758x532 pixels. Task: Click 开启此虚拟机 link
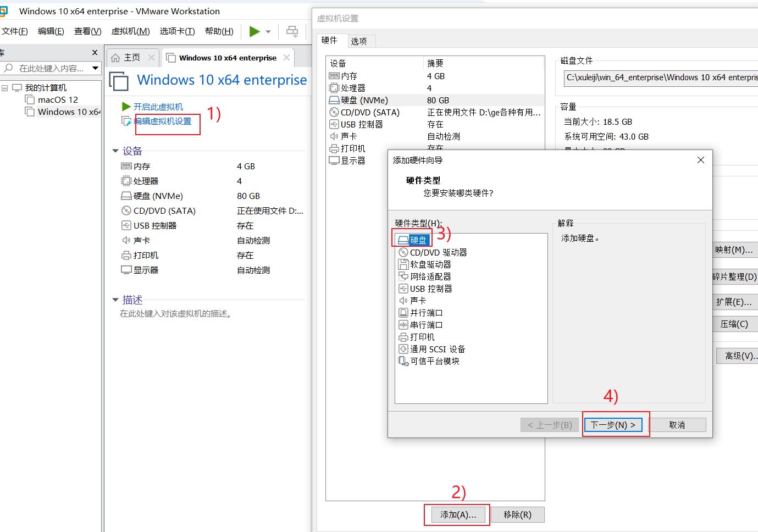pos(158,107)
